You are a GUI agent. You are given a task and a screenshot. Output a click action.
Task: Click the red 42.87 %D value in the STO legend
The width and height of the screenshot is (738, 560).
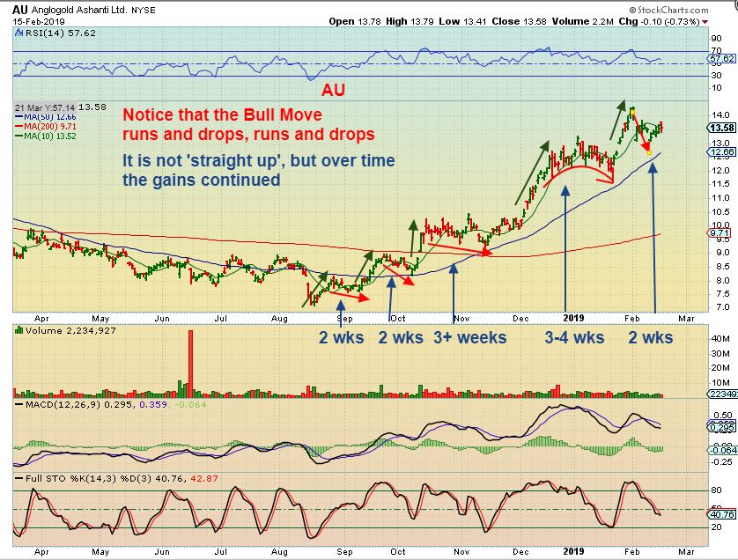(203, 479)
